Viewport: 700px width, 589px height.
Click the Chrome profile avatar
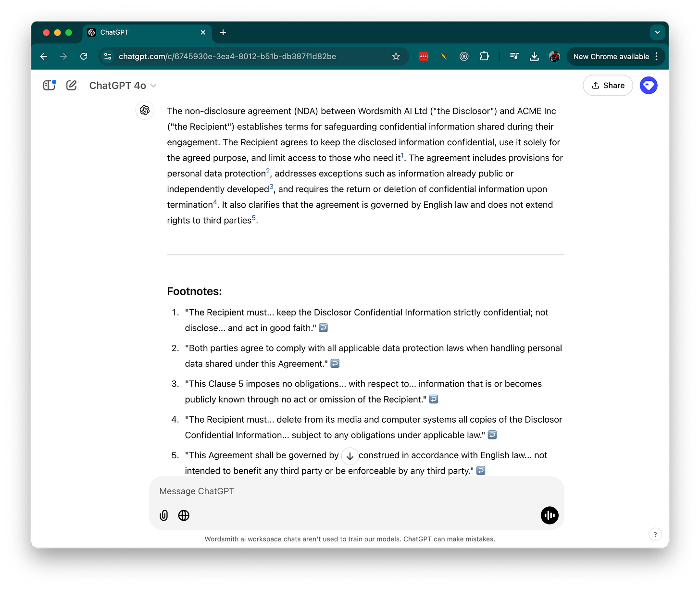554,56
